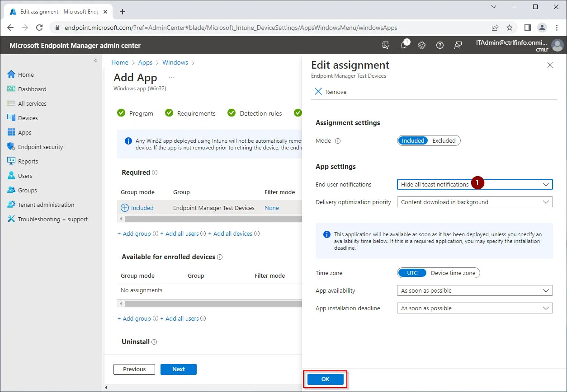Image resolution: width=567 pixels, height=392 pixels.
Task: Open the Feedback icon in header
Action: click(458, 45)
